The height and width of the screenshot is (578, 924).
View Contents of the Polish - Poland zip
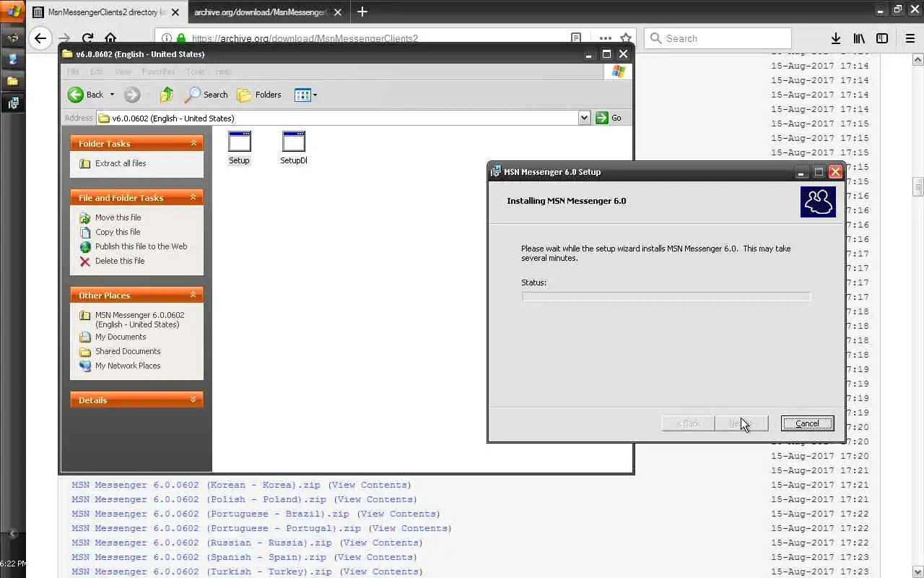[375, 499]
